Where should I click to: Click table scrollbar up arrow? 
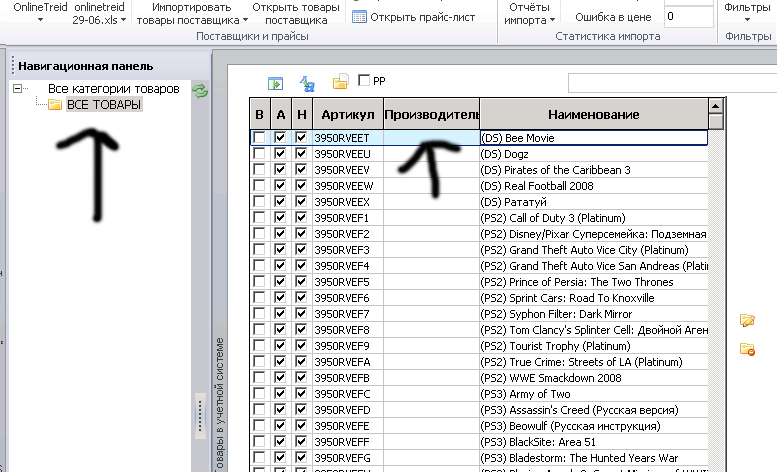716,106
